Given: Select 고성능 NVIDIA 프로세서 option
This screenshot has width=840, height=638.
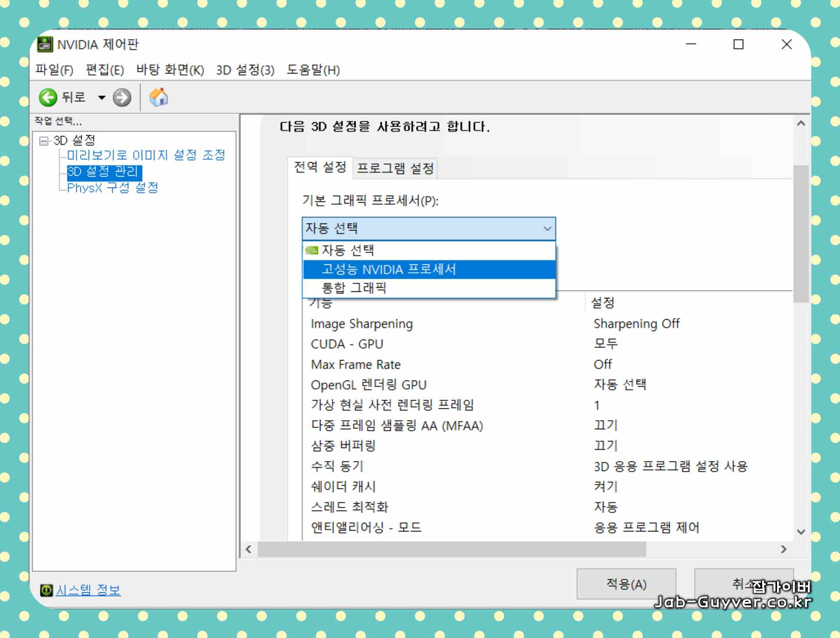Looking at the screenshot, I should (388, 269).
